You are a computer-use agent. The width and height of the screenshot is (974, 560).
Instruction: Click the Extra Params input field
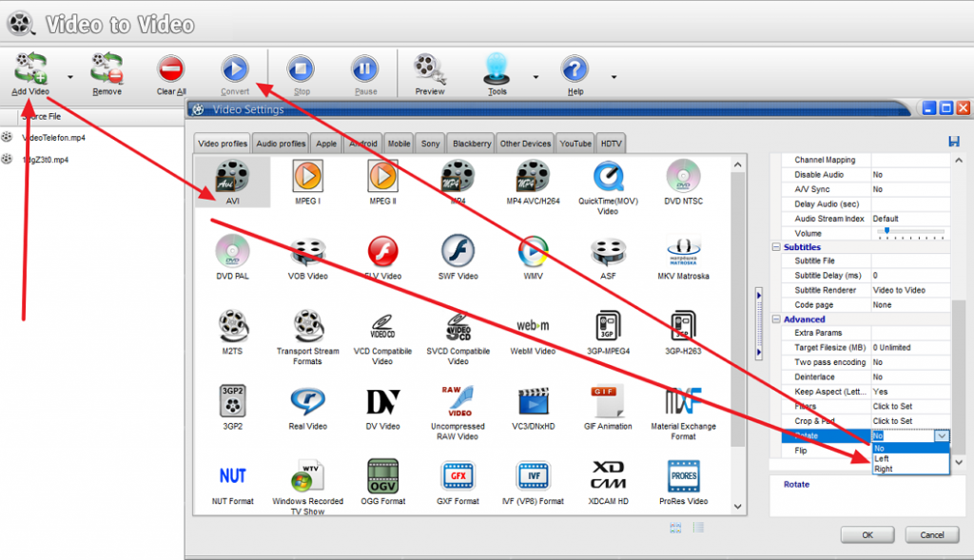tap(910, 333)
